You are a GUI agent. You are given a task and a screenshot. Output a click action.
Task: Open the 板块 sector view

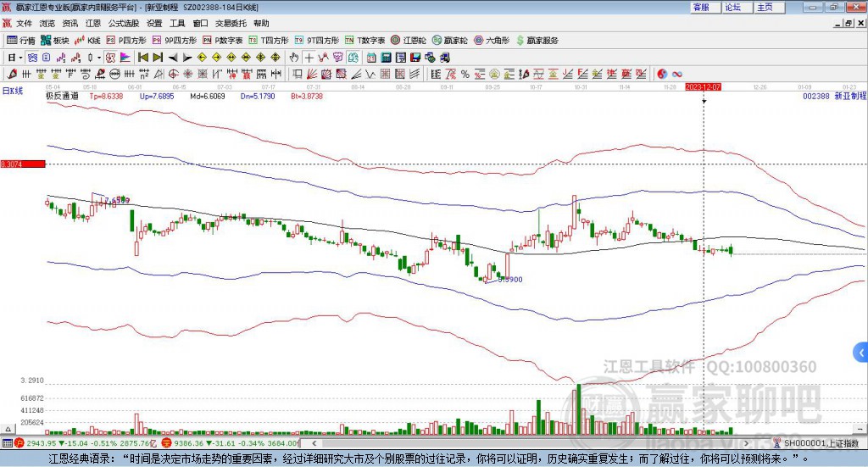[x=55, y=41]
